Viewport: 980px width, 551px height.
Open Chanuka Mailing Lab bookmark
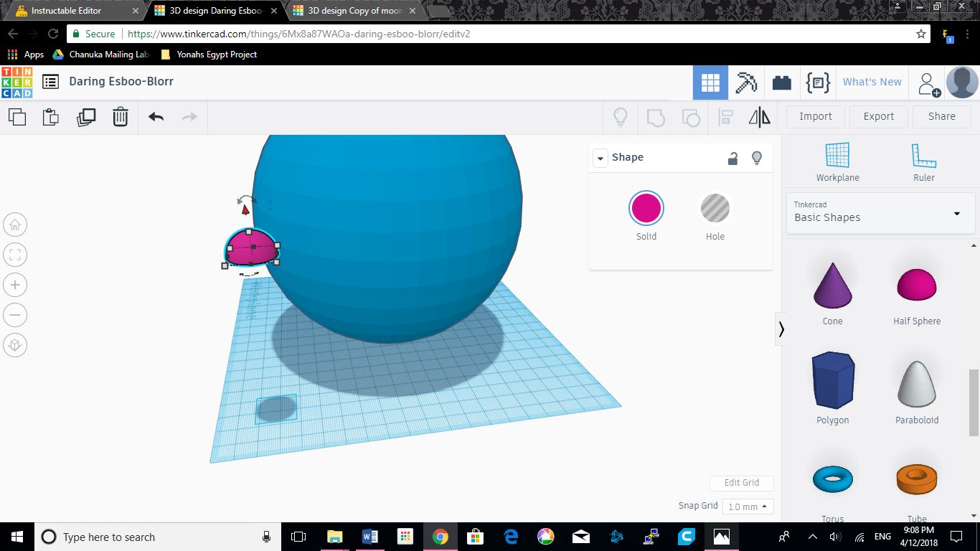[102, 55]
